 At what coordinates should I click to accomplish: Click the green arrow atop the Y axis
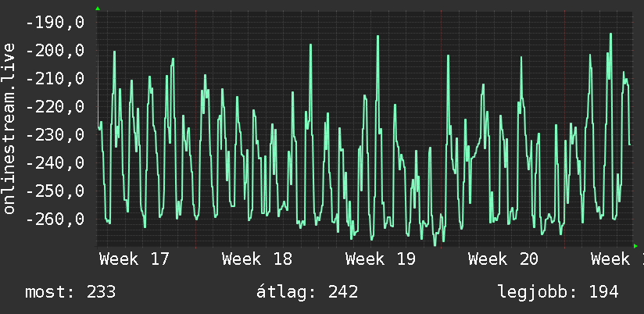click(x=98, y=9)
